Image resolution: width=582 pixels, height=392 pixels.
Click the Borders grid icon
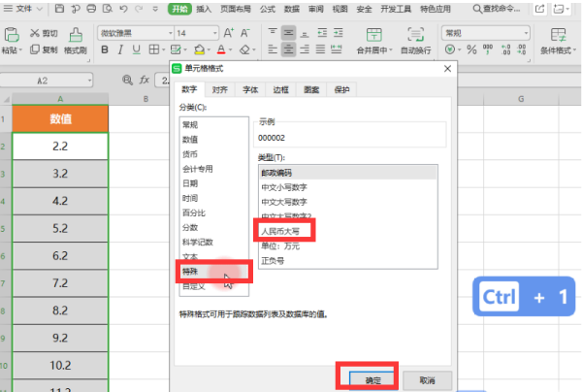pos(153,49)
